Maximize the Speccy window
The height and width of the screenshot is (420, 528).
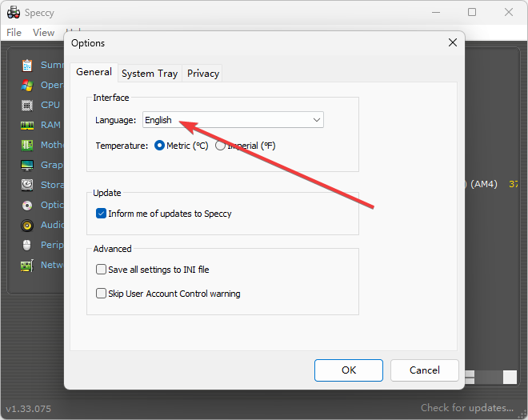(472, 12)
